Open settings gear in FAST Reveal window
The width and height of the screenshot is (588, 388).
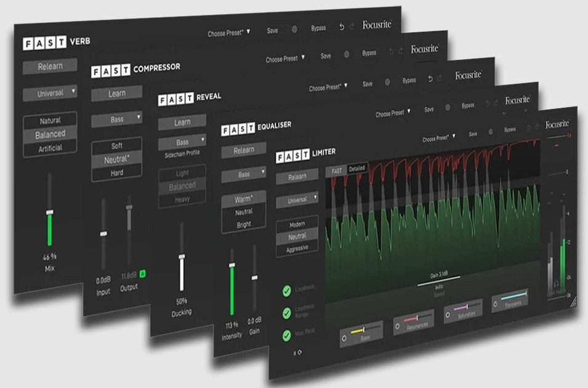[387, 82]
